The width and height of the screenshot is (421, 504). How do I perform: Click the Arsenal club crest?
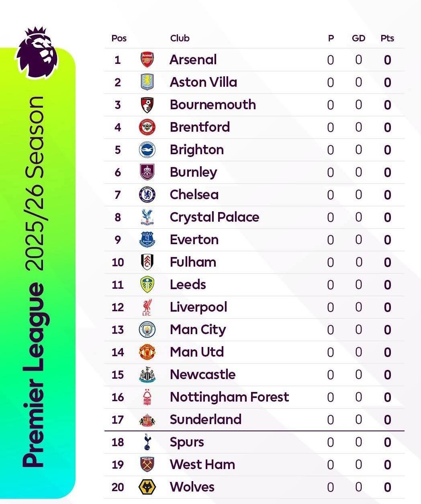tap(147, 60)
